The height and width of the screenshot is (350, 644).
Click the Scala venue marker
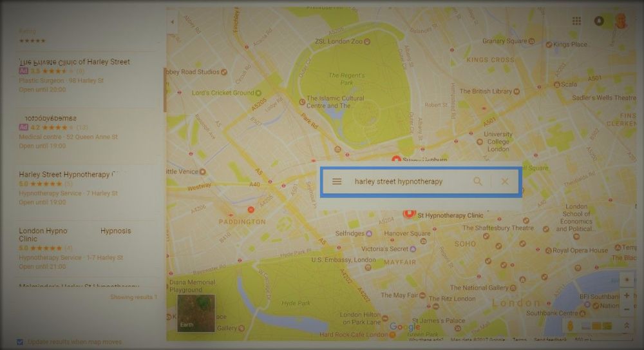[557, 84]
